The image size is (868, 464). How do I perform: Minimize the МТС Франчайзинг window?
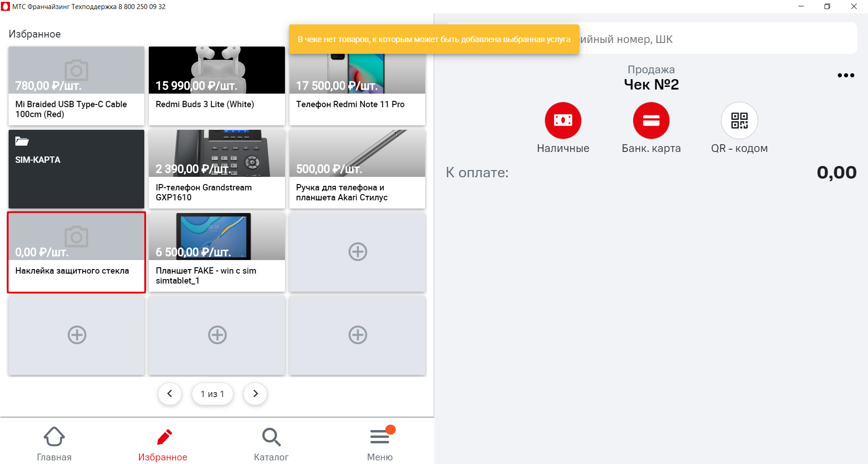point(801,6)
